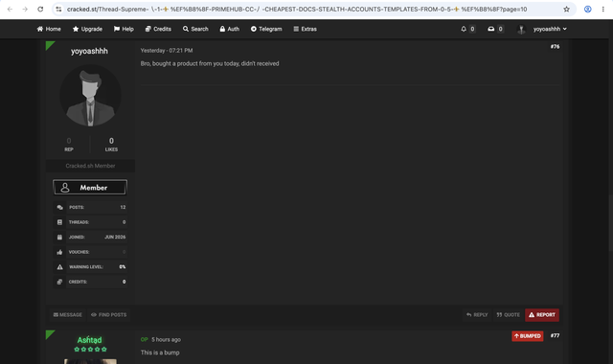
Task: Open the Credits page
Action: tap(158, 29)
